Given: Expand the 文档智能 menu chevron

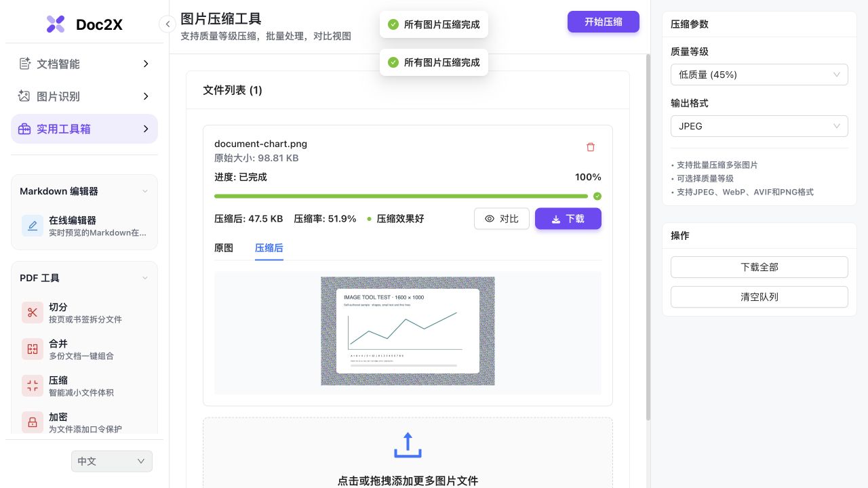Looking at the screenshot, I should point(146,64).
